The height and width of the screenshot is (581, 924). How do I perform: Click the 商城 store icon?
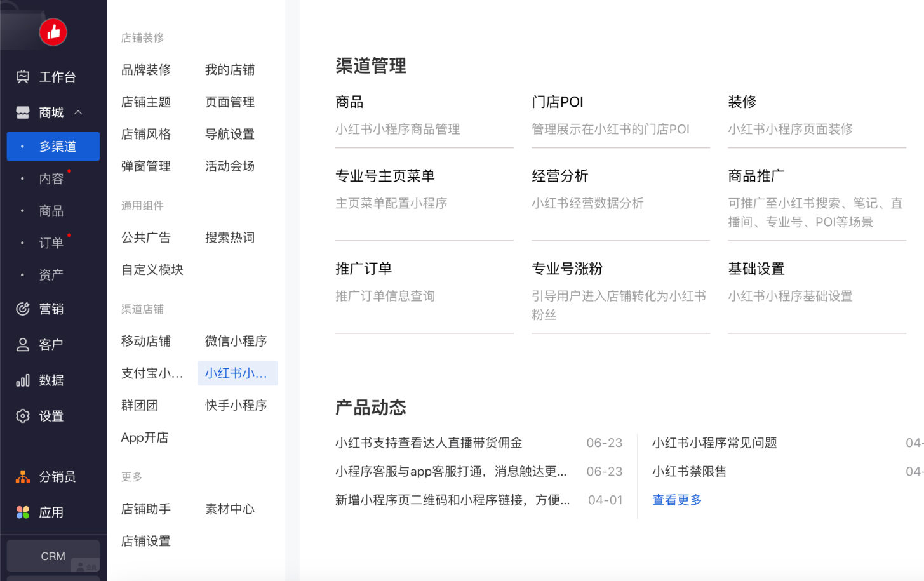point(23,112)
